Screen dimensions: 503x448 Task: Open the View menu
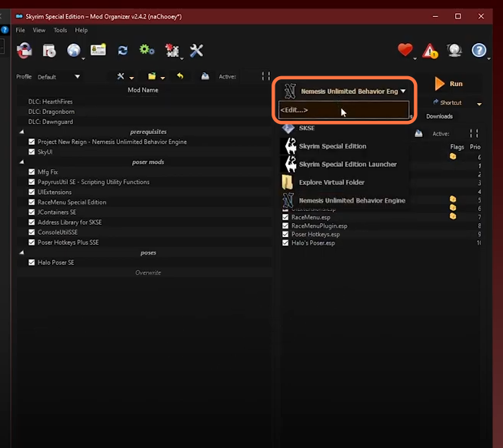(x=39, y=30)
